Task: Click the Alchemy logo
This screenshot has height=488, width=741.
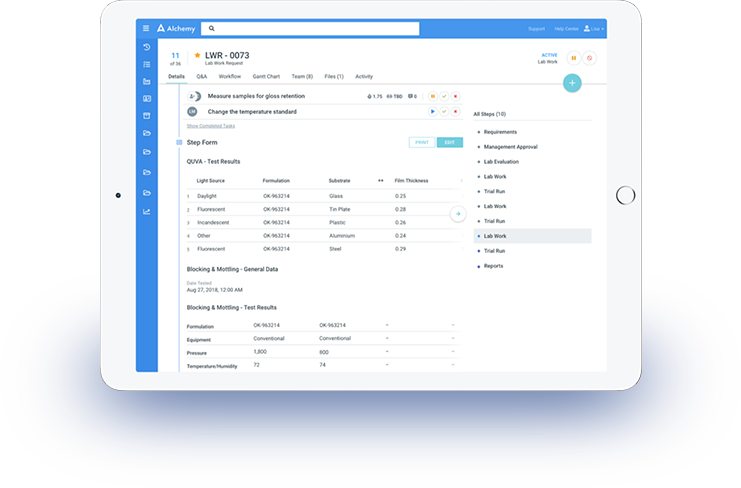Action: pyautogui.click(x=176, y=28)
